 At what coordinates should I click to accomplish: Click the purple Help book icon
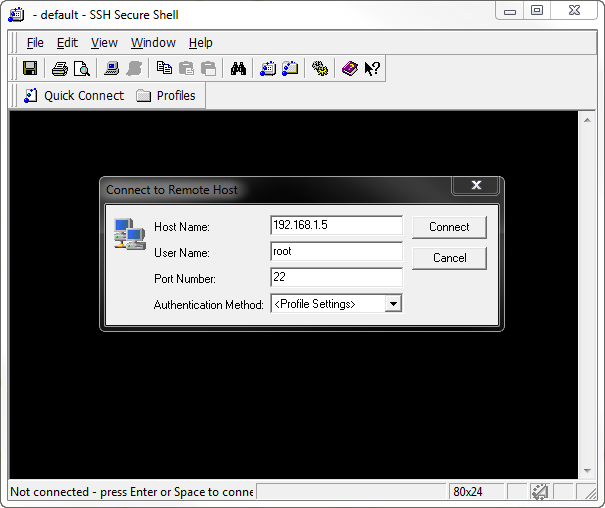point(350,69)
